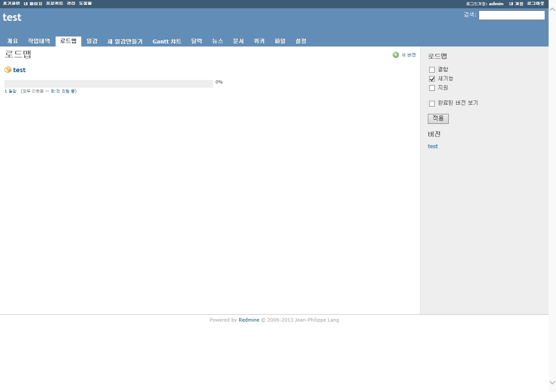Open the test link under 버전 sidebar
This screenshot has height=392, width=556.
pos(433,146)
